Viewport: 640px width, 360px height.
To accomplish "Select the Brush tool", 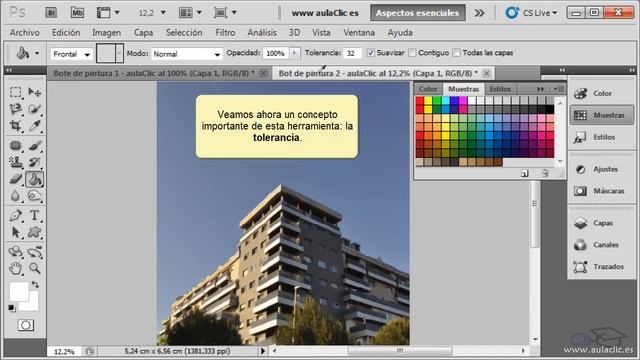I will click(34, 145).
